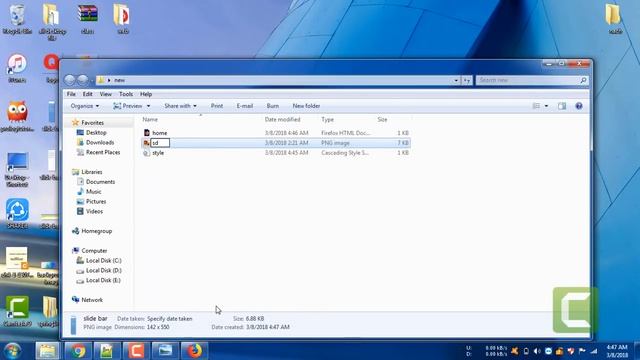Open the Tools menu
Image resolution: width=640 pixels, height=360 pixels.
click(126, 94)
